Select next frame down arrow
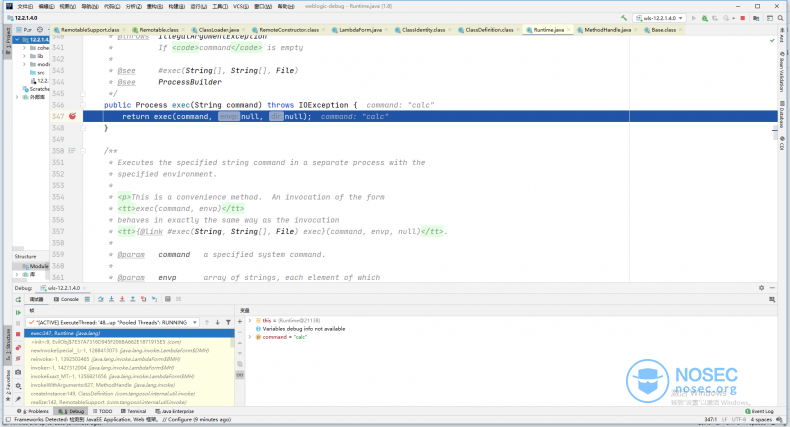This screenshot has width=790, height=427. click(x=218, y=322)
